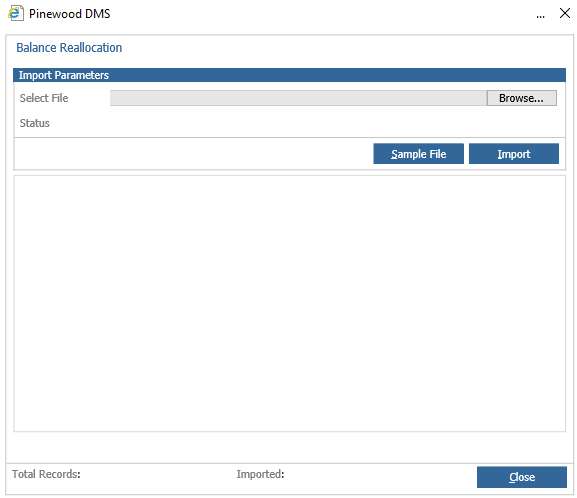Click the blank area after Imported count
Image resolution: width=577 pixels, height=498 pixels.
click(379, 474)
